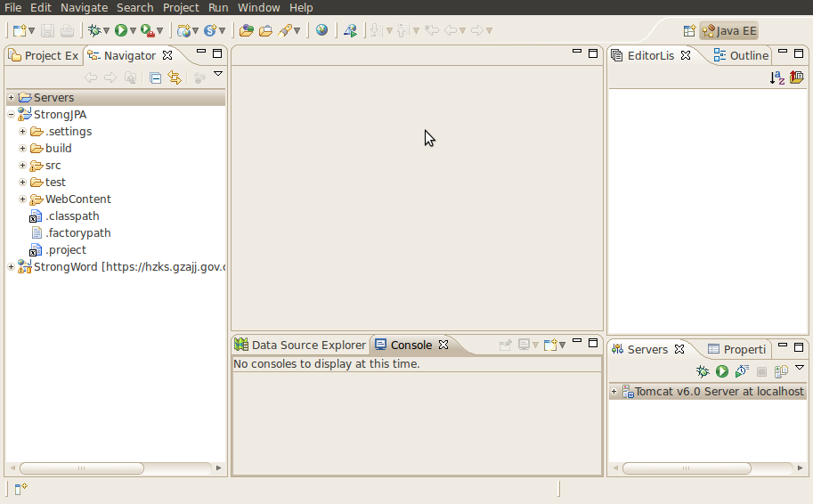Open the Open Perspective icon

click(x=689, y=30)
